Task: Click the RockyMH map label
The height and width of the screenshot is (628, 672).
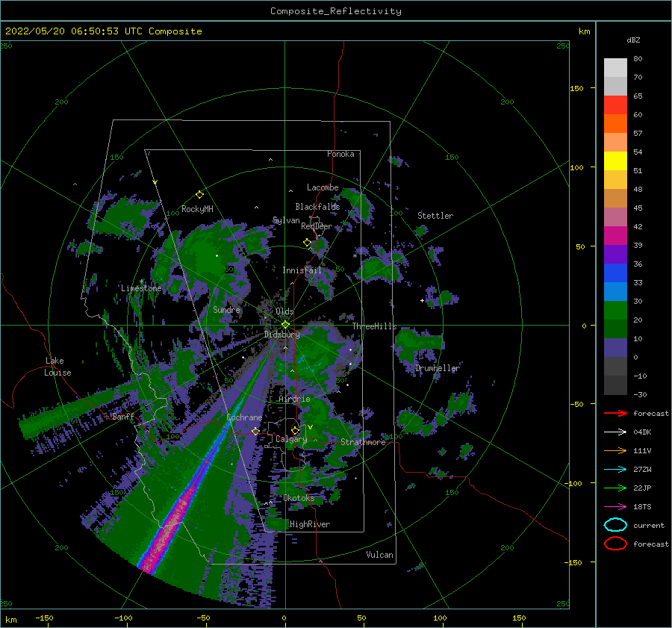Action: [x=197, y=209]
